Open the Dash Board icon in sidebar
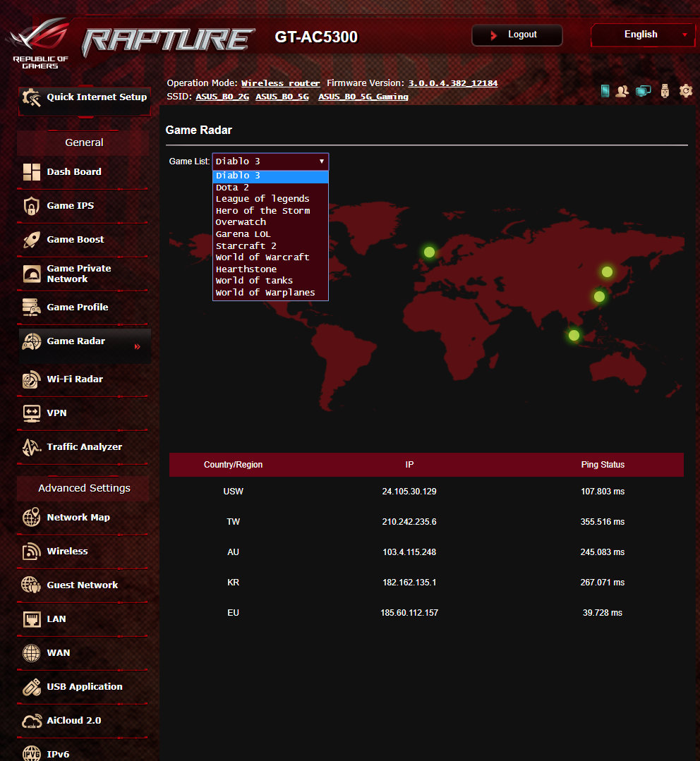 [x=32, y=172]
